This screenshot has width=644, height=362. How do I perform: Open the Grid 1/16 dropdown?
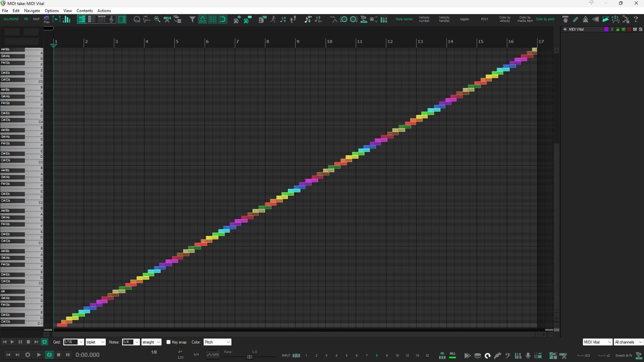click(x=74, y=342)
